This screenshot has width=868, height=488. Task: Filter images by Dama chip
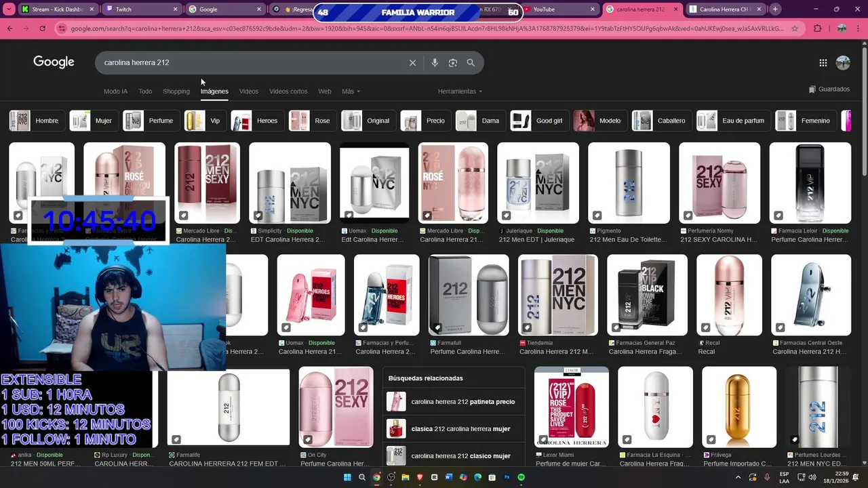click(x=481, y=121)
